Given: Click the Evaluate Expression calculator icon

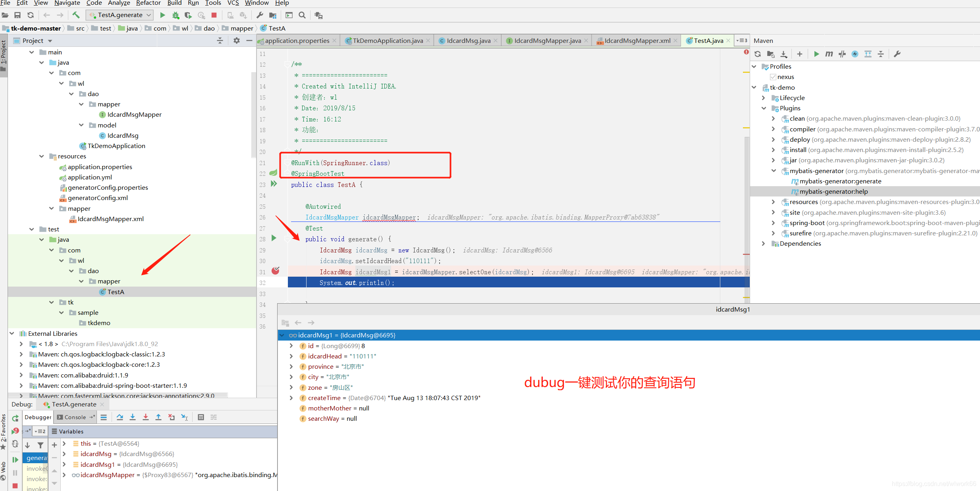Looking at the screenshot, I should tap(201, 417).
